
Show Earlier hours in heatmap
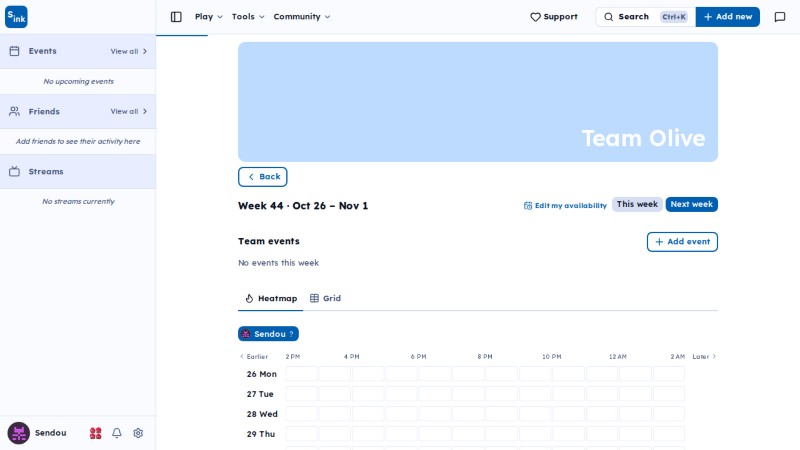[x=254, y=357]
